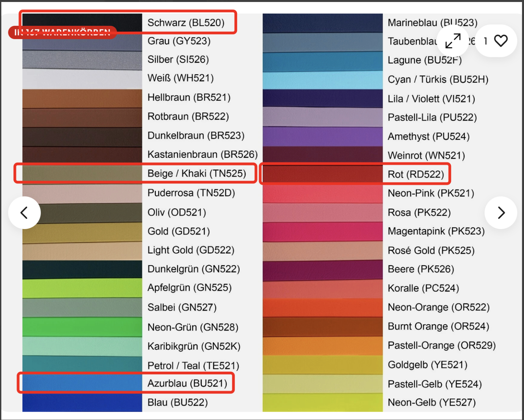524x420 pixels.
Task: Select the 'Beere (PK526)' label
Action: tap(421, 269)
